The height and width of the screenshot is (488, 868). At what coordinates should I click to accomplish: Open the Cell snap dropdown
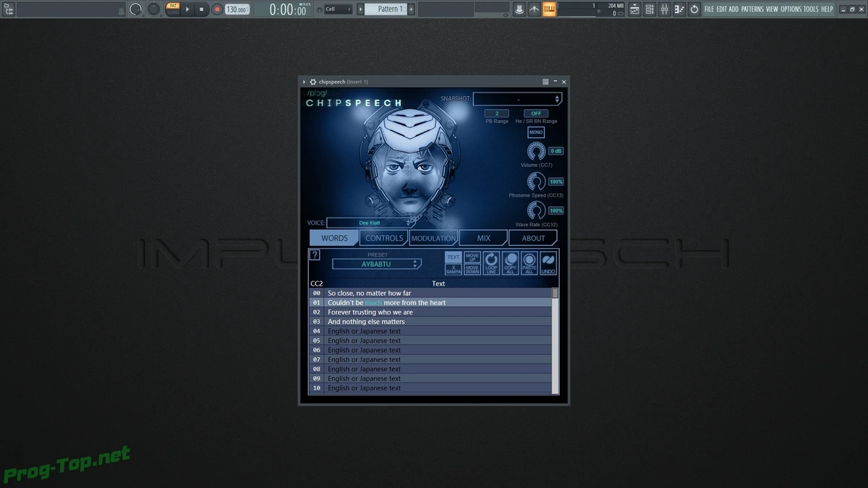tap(337, 9)
